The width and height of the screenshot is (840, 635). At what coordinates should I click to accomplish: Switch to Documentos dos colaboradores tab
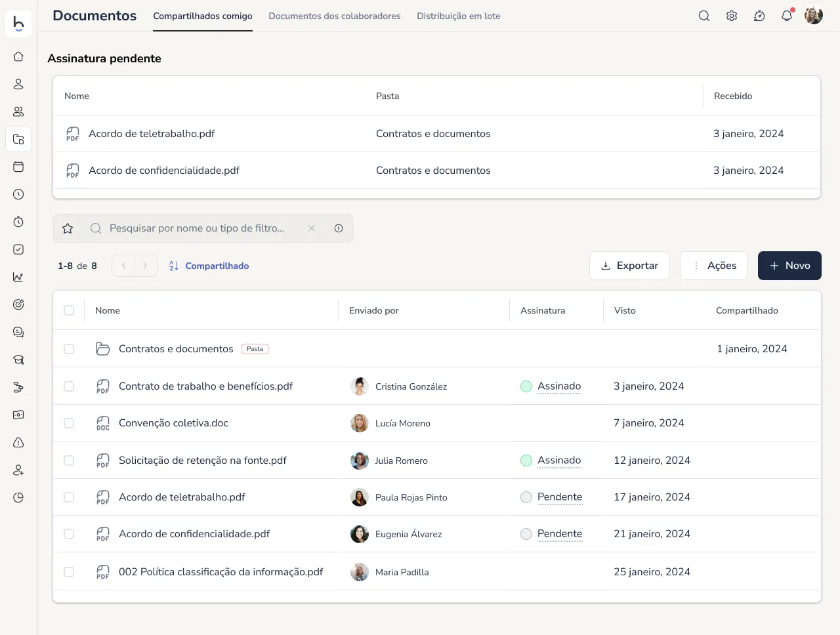tap(335, 16)
